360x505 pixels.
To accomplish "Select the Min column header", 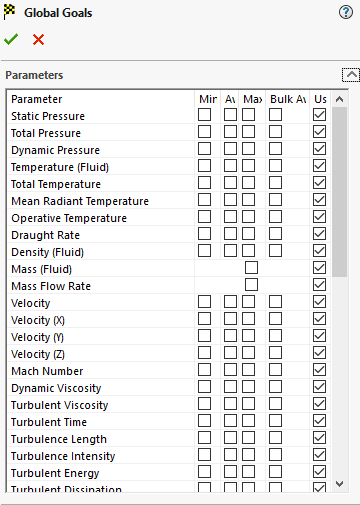I will click(208, 99).
